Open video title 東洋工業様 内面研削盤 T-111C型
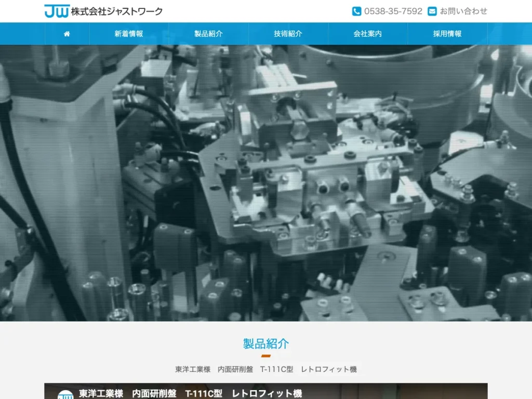The height and width of the screenshot is (399, 532). point(190,394)
